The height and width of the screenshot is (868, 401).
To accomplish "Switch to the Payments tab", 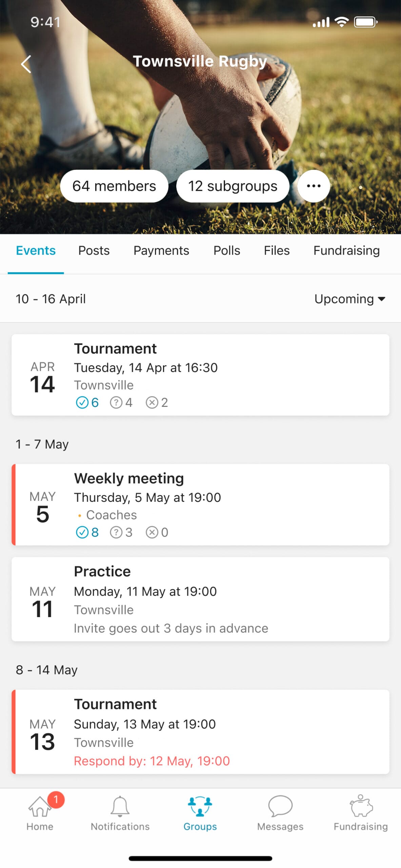I will point(161,251).
